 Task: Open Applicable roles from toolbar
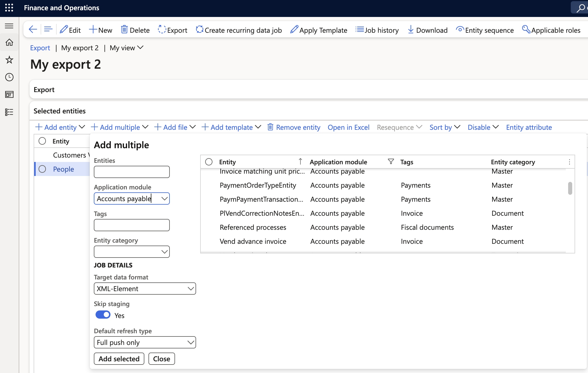tap(551, 30)
